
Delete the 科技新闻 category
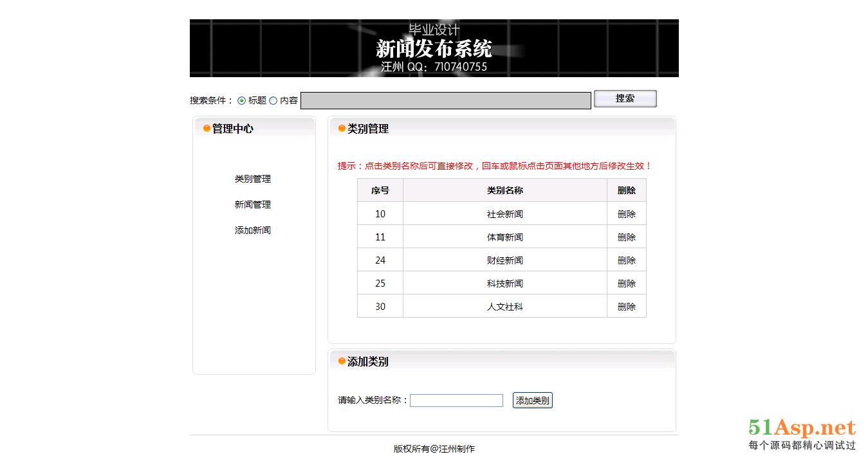click(x=626, y=284)
